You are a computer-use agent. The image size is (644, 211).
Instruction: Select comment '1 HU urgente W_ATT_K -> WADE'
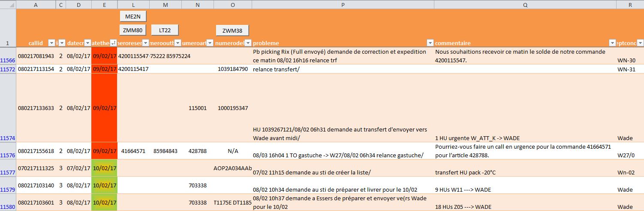pos(525,108)
